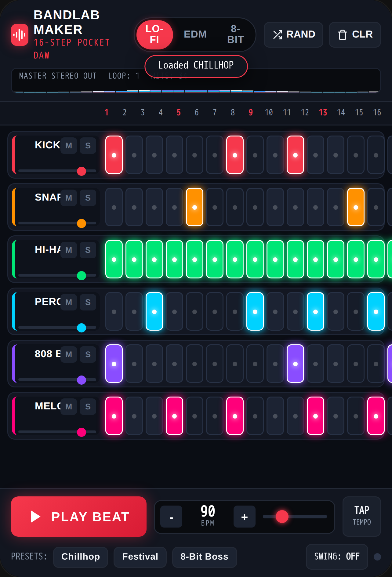Turn off KICK step 7 pad
The image size is (392, 577).
tap(235, 155)
